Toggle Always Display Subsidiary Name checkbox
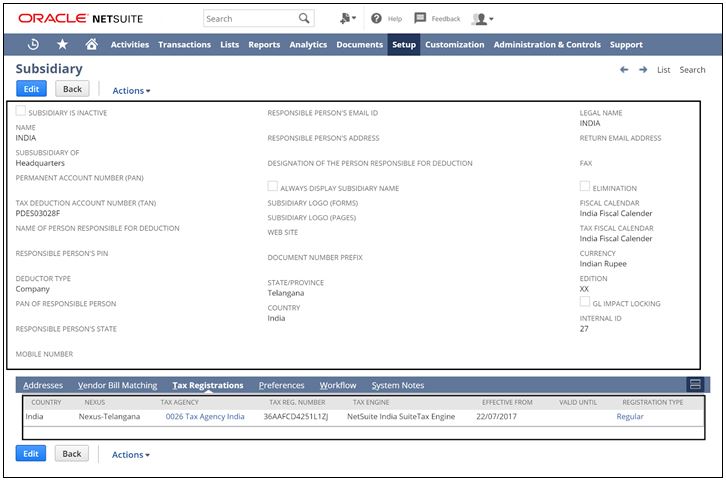 pos(272,186)
